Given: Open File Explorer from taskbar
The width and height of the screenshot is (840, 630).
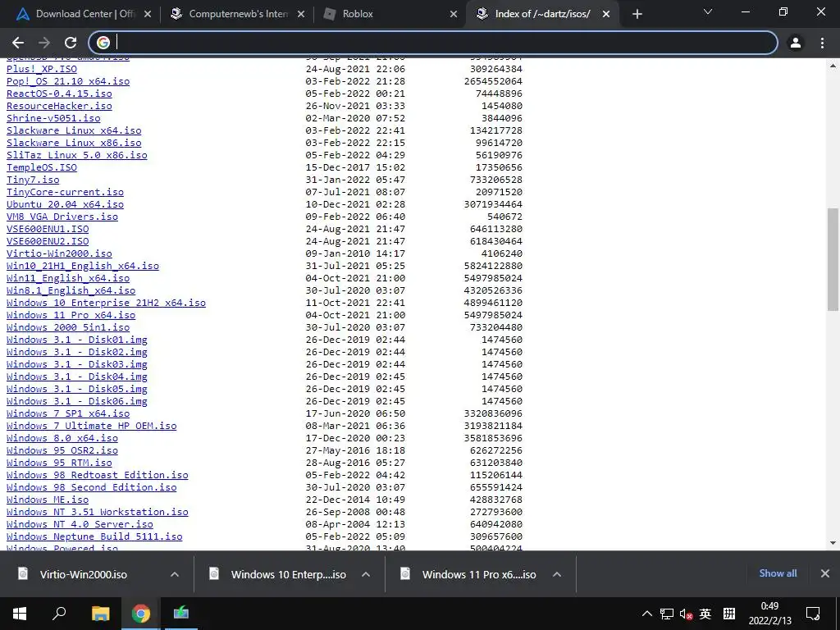Looking at the screenshot, I should tap(100, 614).
